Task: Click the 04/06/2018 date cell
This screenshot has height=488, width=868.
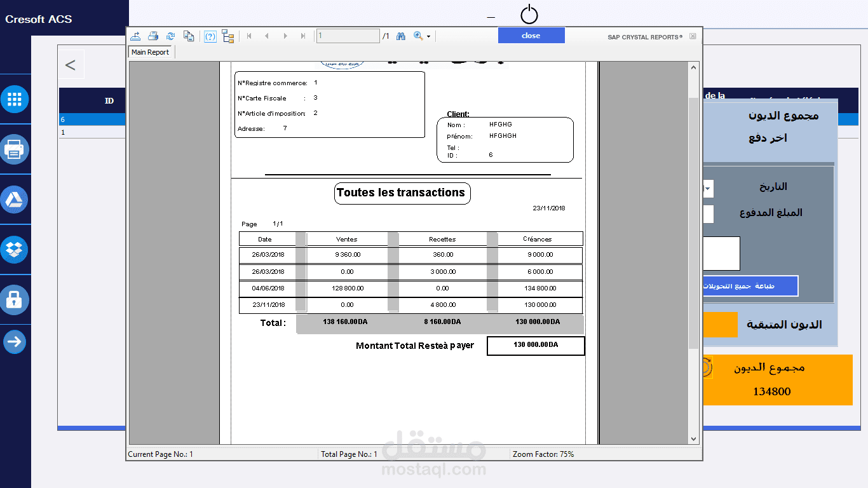Action: 268,288
